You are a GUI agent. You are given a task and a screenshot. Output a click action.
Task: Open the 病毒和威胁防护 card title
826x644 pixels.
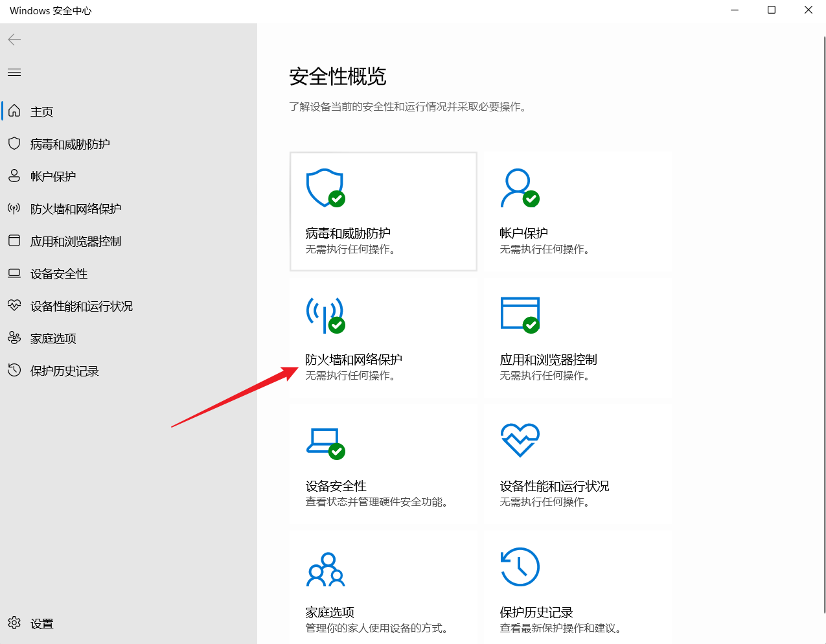348,233
